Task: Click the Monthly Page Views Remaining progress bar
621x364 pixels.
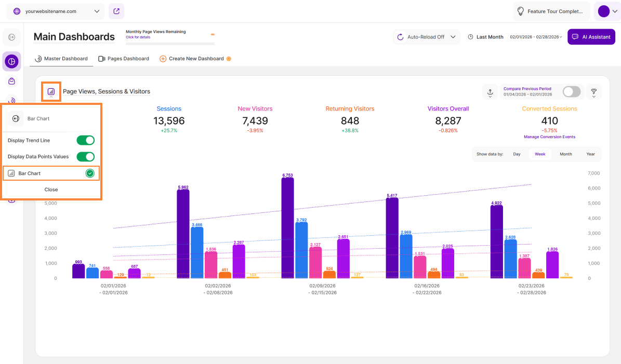Action: (170, 44)
